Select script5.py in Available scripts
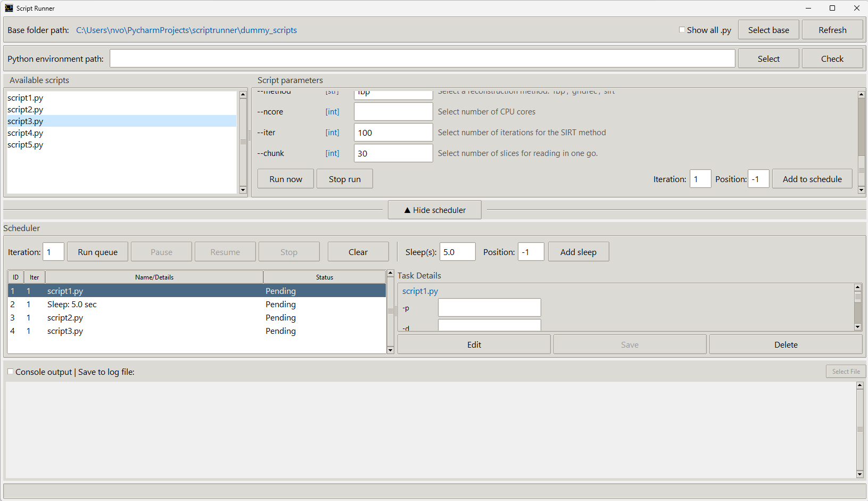The image size is (868, 501). (x=26, y=144)
